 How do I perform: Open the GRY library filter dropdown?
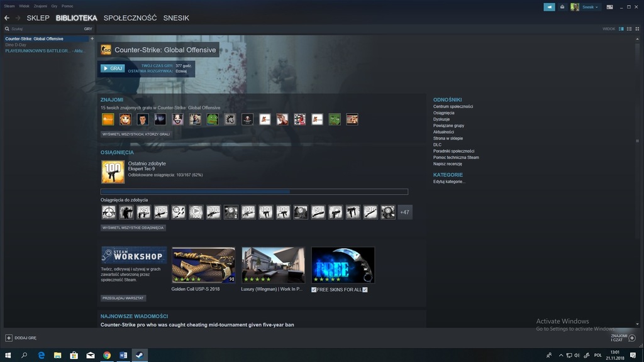tap(88, 29)
